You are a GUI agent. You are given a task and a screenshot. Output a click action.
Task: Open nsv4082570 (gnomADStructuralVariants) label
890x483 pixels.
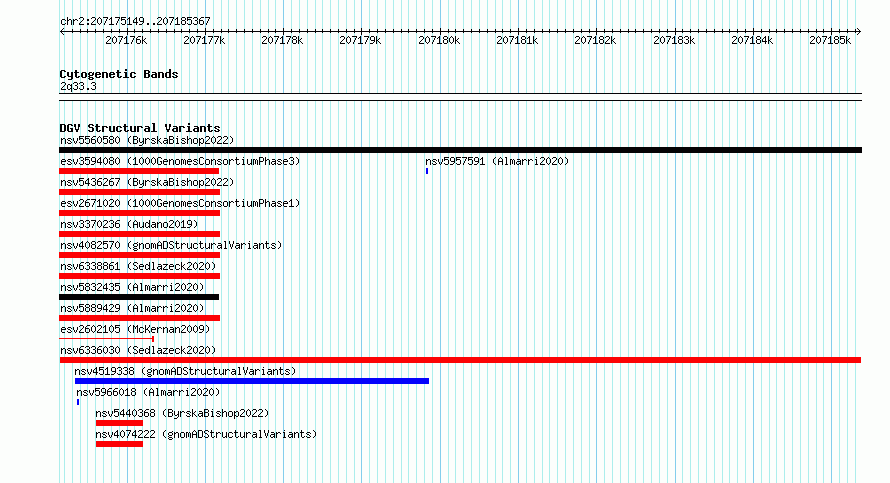coord(171,245)
